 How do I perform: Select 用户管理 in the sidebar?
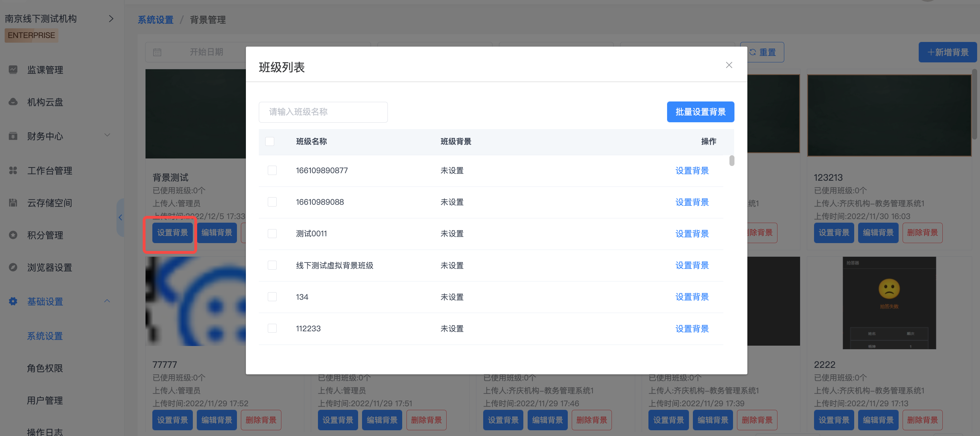pos(45,400)
